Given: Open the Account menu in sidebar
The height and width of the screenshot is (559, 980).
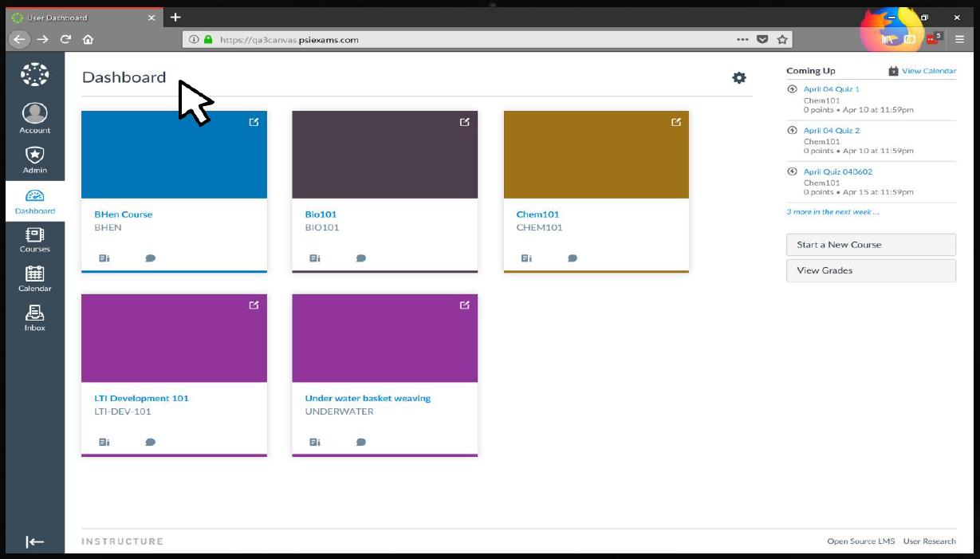Looking at the screenshot, I should [35, 118].
